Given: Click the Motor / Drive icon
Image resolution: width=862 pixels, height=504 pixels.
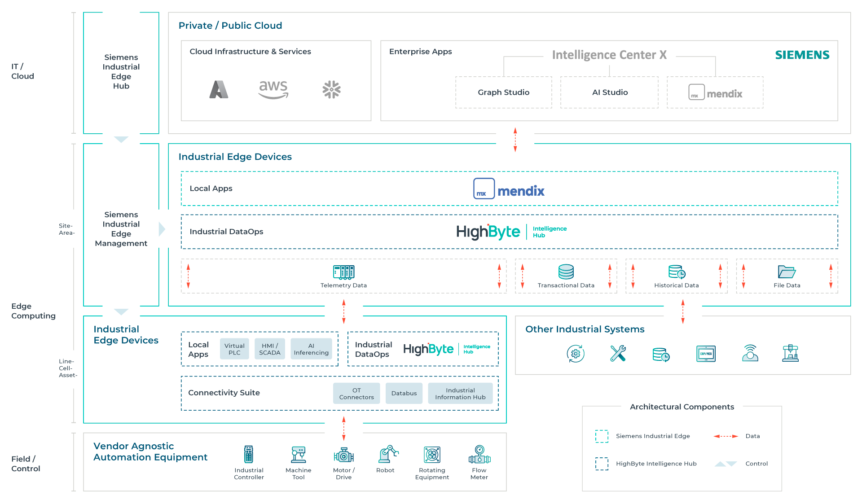Looking at the screenshot, I should pos(344,455).
